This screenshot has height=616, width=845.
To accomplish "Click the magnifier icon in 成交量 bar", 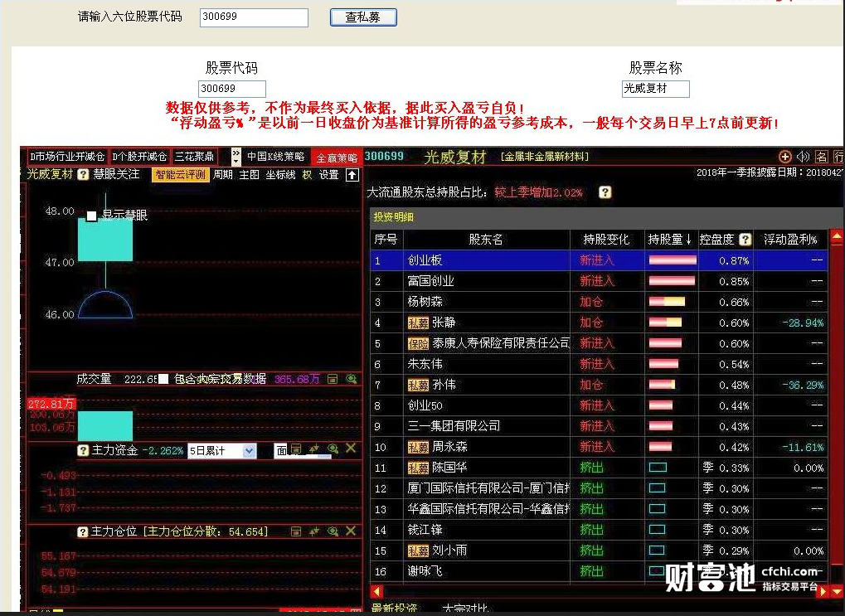I will pos(352,379).
